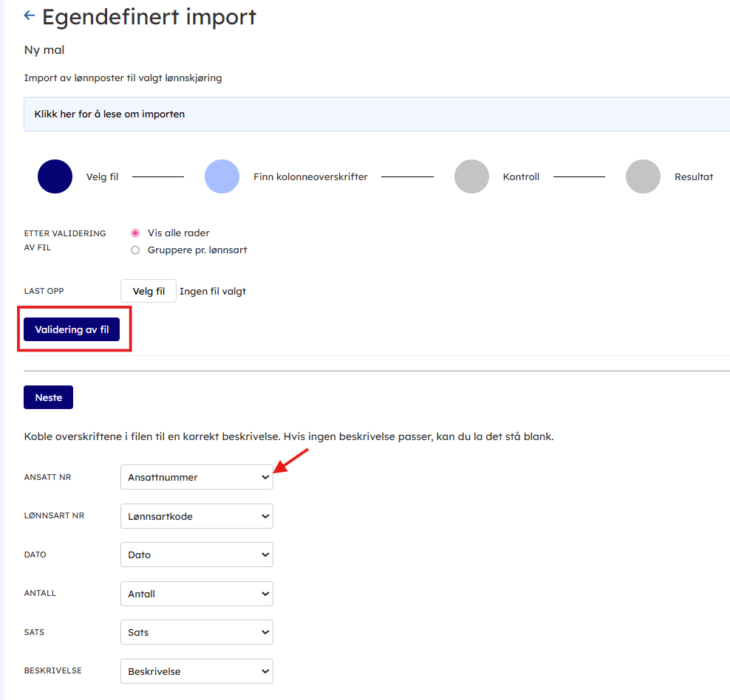Click the Neste button
This screenshot has height=700, width=730.
(49, 398)
